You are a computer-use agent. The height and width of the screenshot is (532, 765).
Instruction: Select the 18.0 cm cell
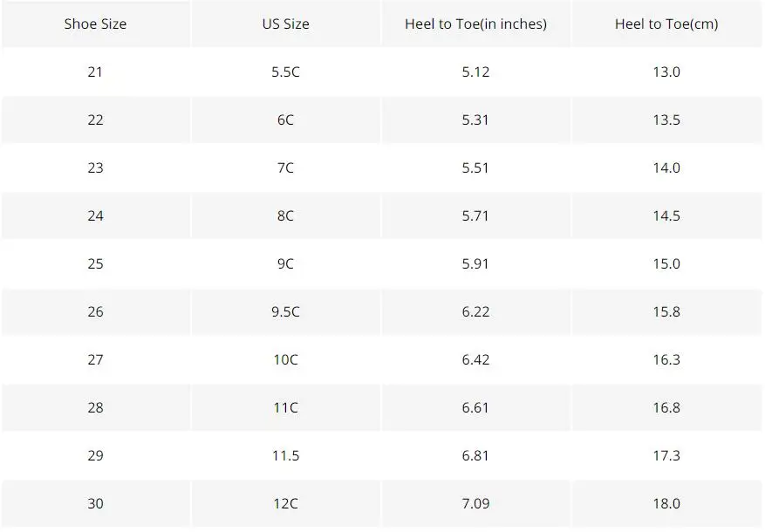666,503
